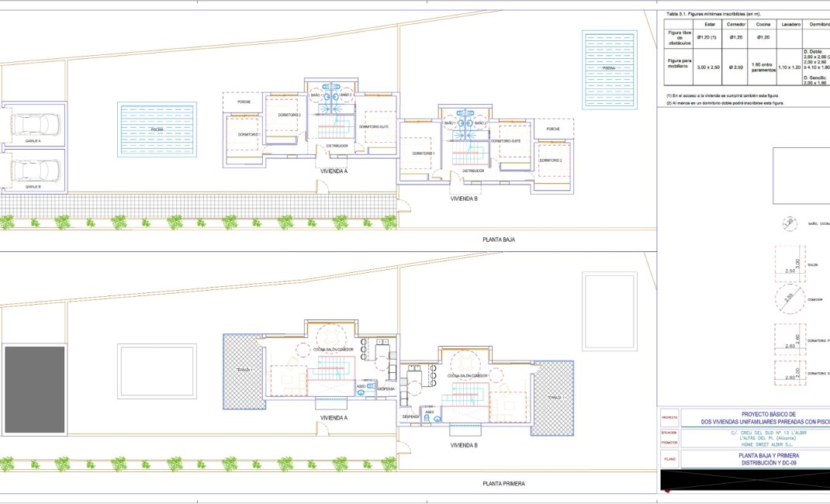The height and width of the screenshot is (504, 830).
Task: Select hatched terrace of Vivienda B first floor
Action: point(552,399)
